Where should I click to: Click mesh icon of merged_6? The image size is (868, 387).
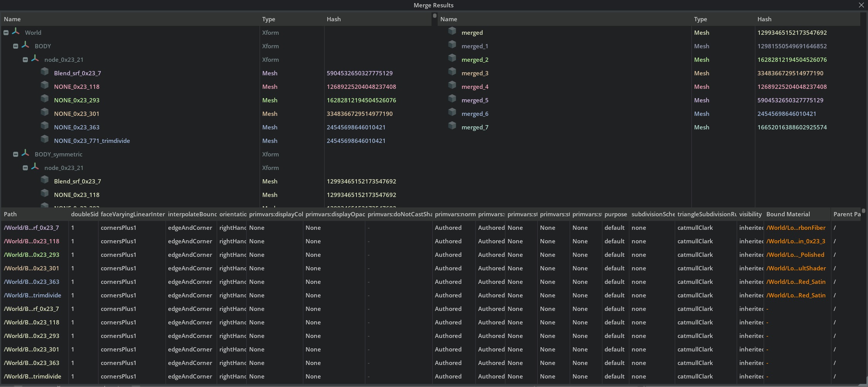pos(452,112)
